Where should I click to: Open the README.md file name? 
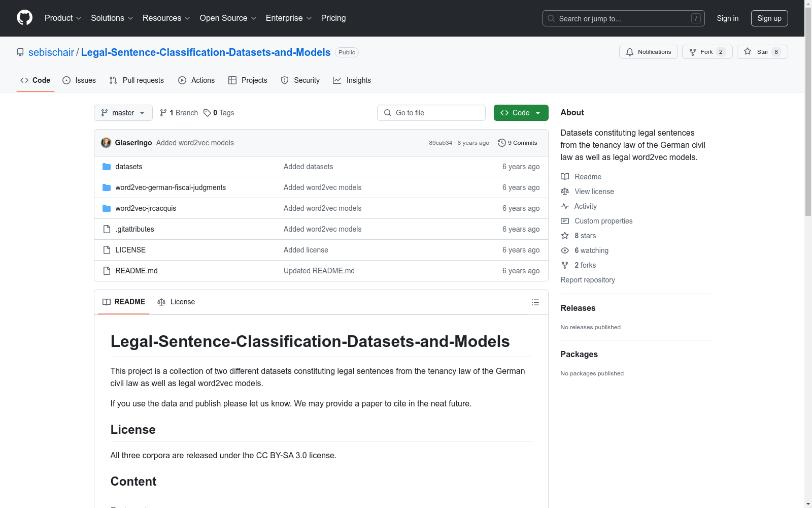[137, 271]
